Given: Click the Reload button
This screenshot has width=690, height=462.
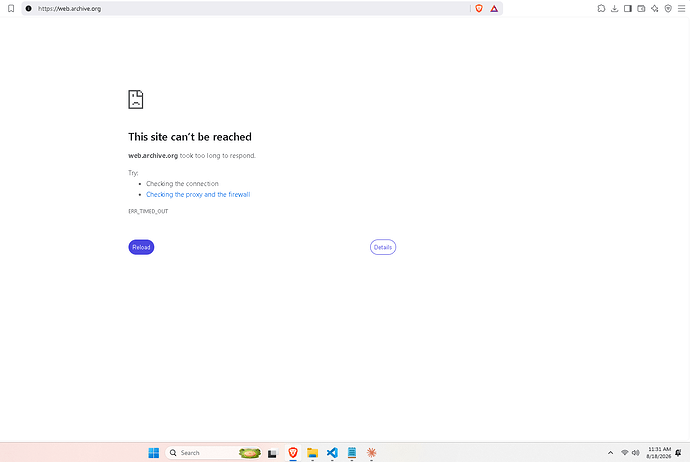Looking at the screenshot, I should (141, 247).
